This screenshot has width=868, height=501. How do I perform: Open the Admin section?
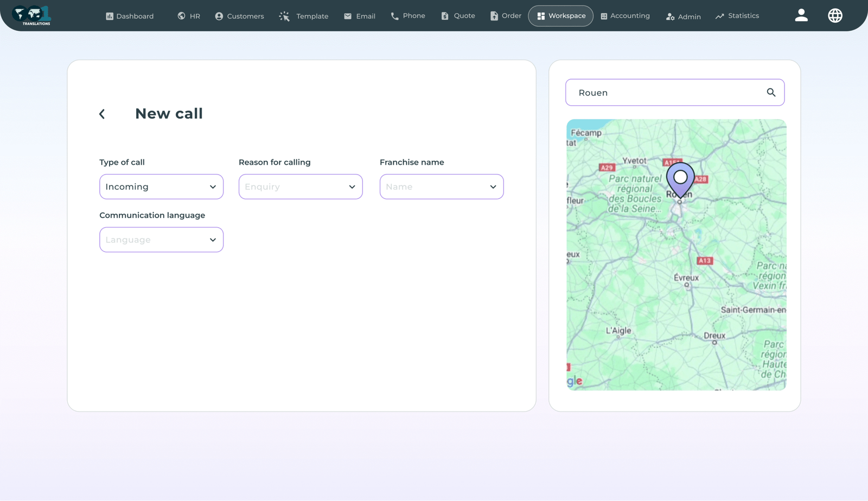pyautogui.click(x=683, y=16)
